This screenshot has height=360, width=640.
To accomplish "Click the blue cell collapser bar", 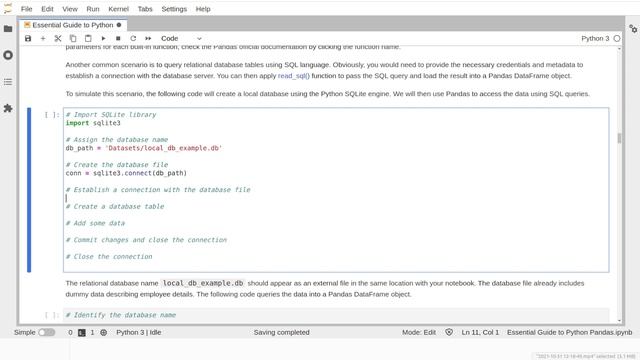I will (29, 190).
